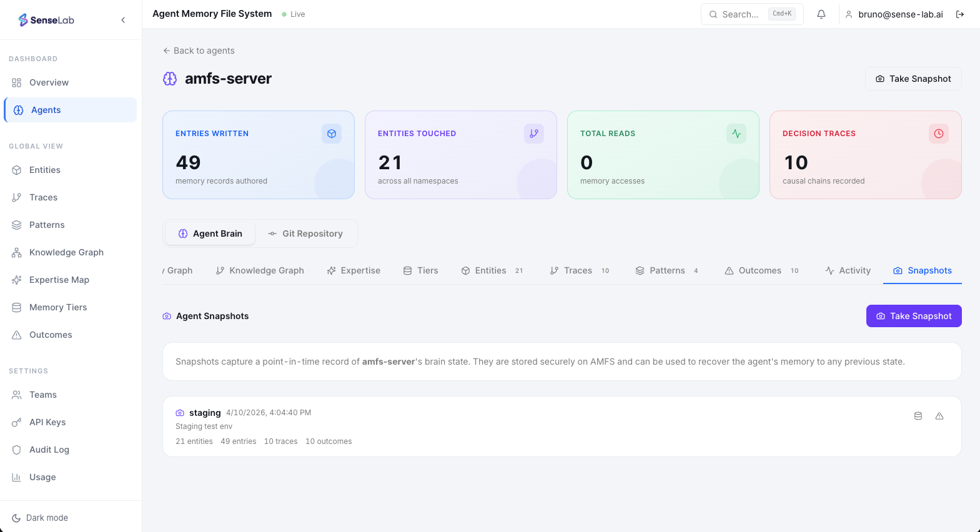Open the Outcomes tab
The width and height of the screenshot is (980, 532).
click(x=760, y=270)
